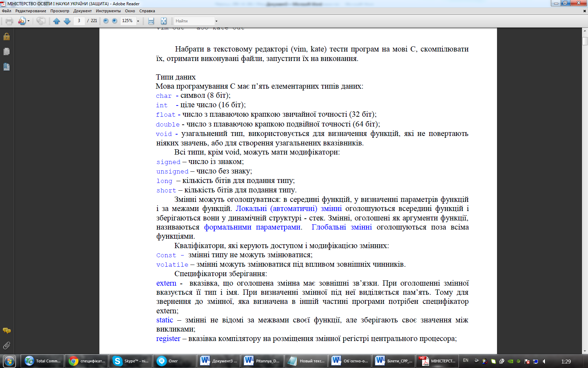Screen dimensions: 588x368
Task: Click the NVIDIA tray icon
Action: (510, 361)
